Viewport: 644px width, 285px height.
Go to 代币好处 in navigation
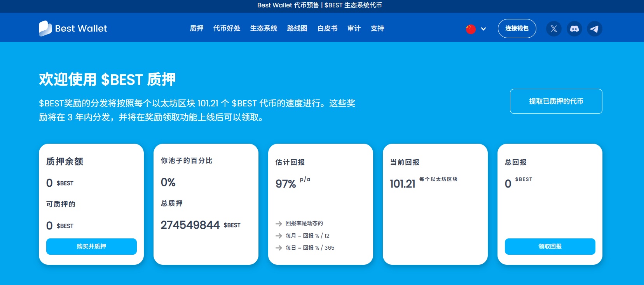click(227, 28)
